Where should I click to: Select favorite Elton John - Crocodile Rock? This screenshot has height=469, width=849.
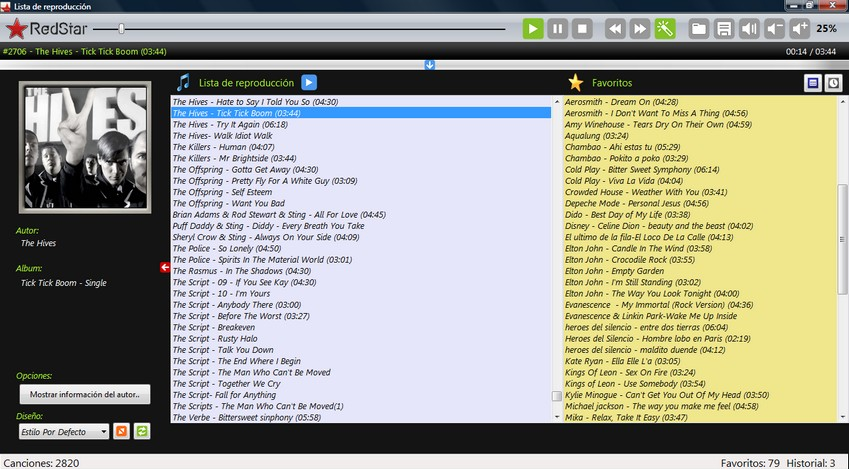(700, 259)
